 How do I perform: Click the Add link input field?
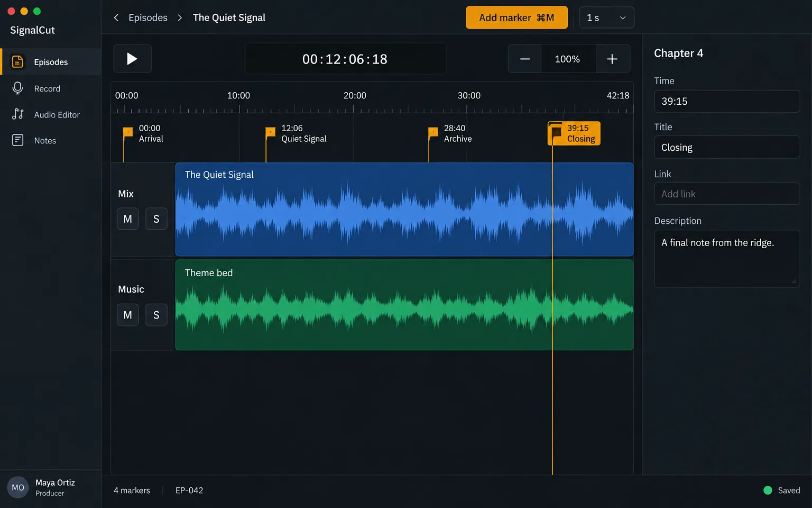coord(727,194)
